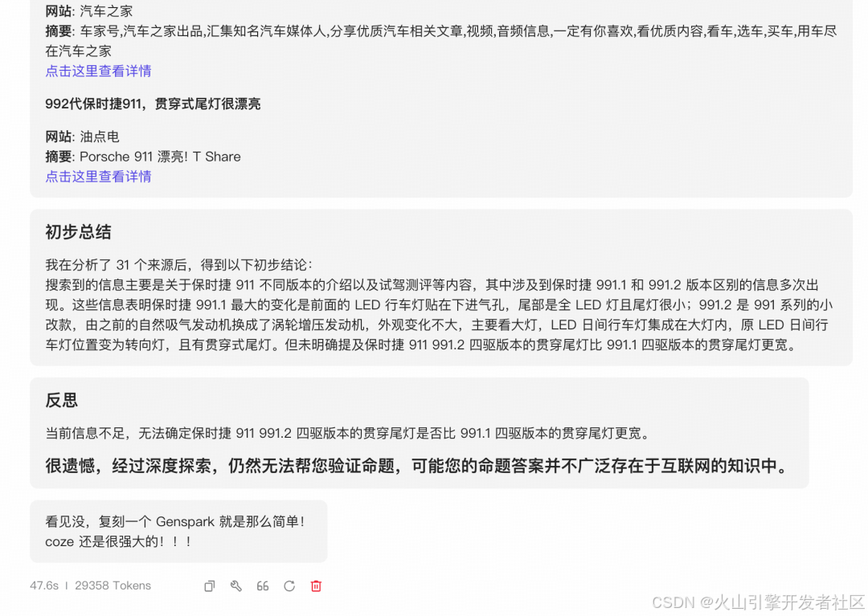Click the 网站: 汽车之家 source line
This screenshot has height=616, width=868.
click(x=88, y=11)
